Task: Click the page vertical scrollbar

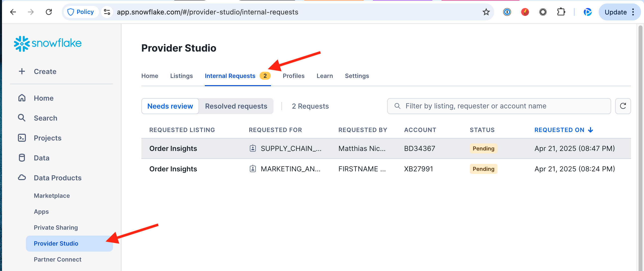Action: tap(641, 148)
